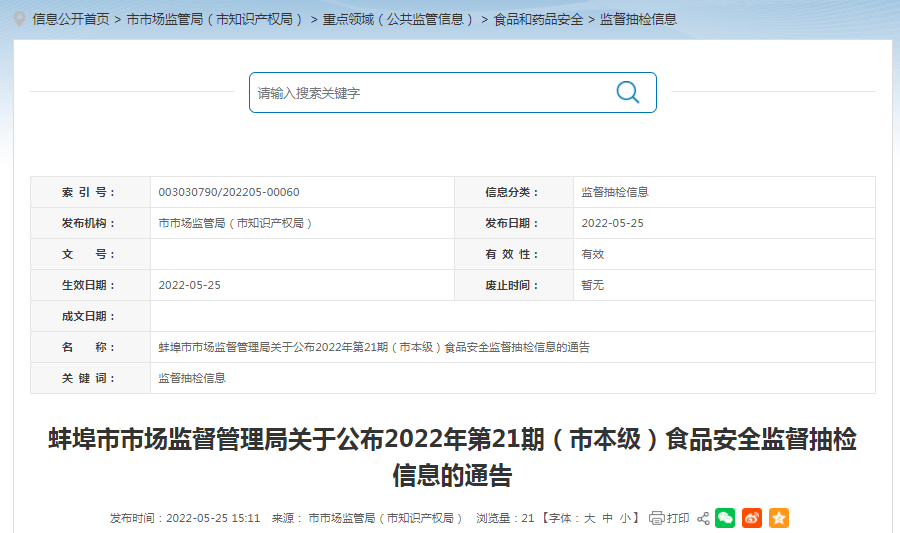The width and height of the screenshot is (900, 533).
Task: Click the article title heading
Action: [452, 457]
